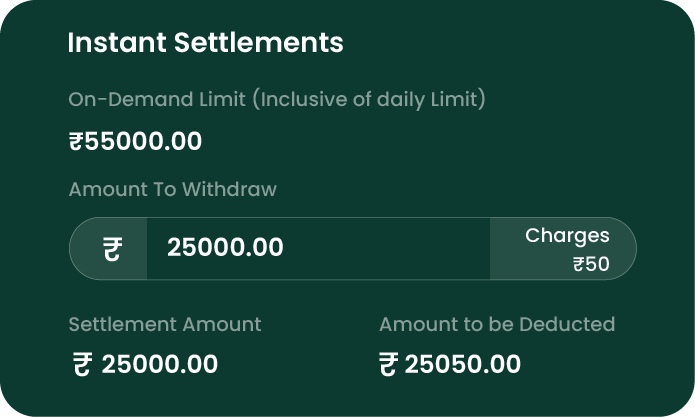Click the 55000.00 on-demand limit value
695x417 pixels.
143,142
